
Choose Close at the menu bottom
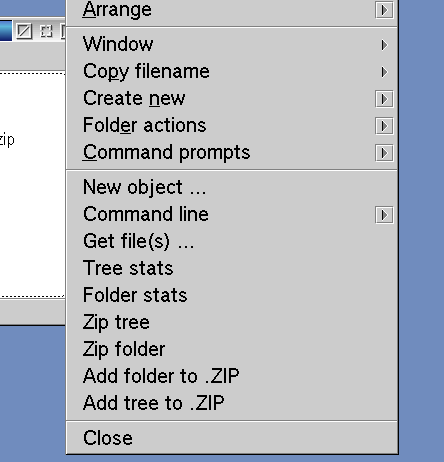232,438
